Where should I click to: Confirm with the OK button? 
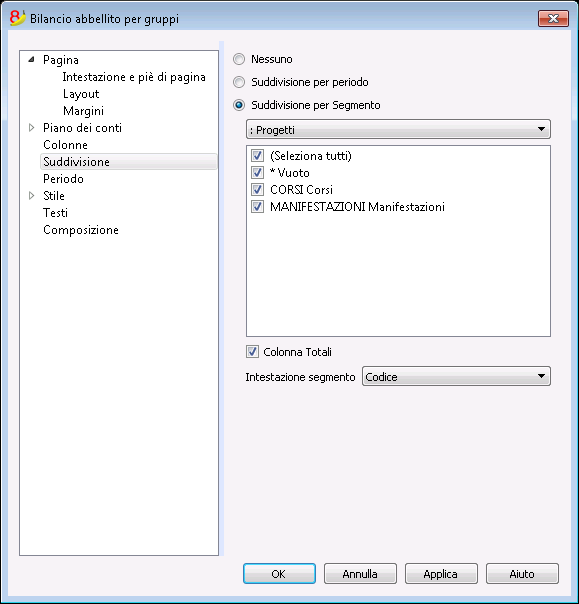pos(279,574)
